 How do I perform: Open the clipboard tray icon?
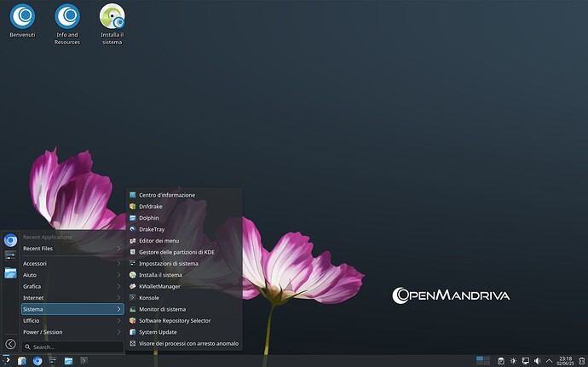point(500,361)
